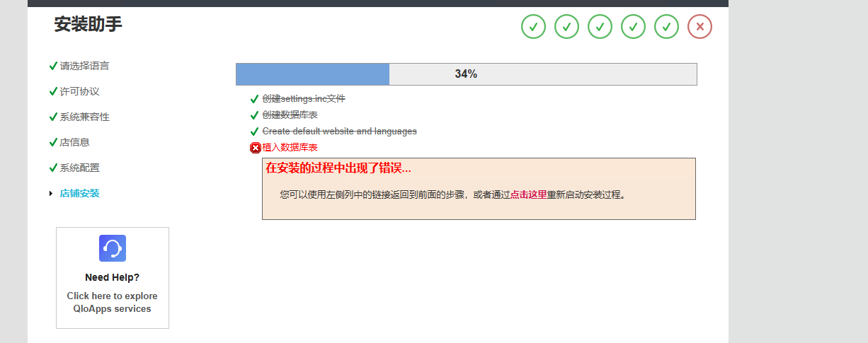Screen dimensions: 868x343
Task: Return to the 店信息 step
Action: click(x=74, y=142)
